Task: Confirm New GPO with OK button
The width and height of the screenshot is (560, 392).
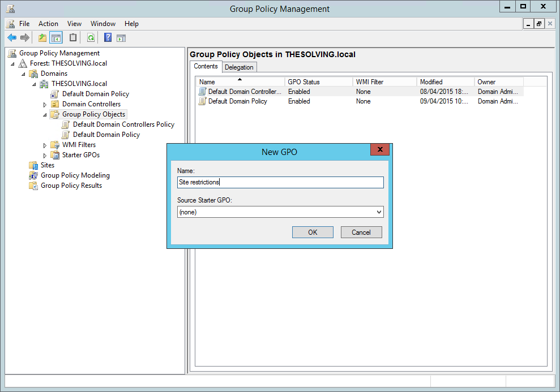Action: tap(313, 232)
